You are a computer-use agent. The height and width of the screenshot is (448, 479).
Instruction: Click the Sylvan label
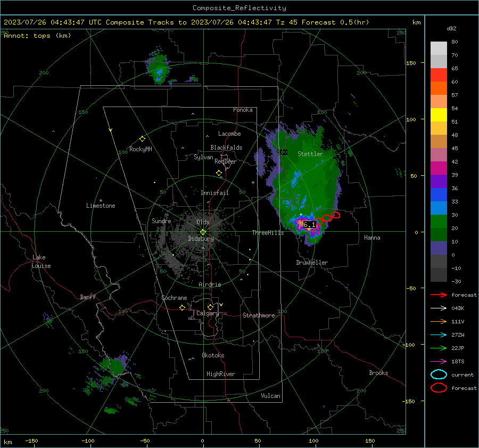pos(203,157)
